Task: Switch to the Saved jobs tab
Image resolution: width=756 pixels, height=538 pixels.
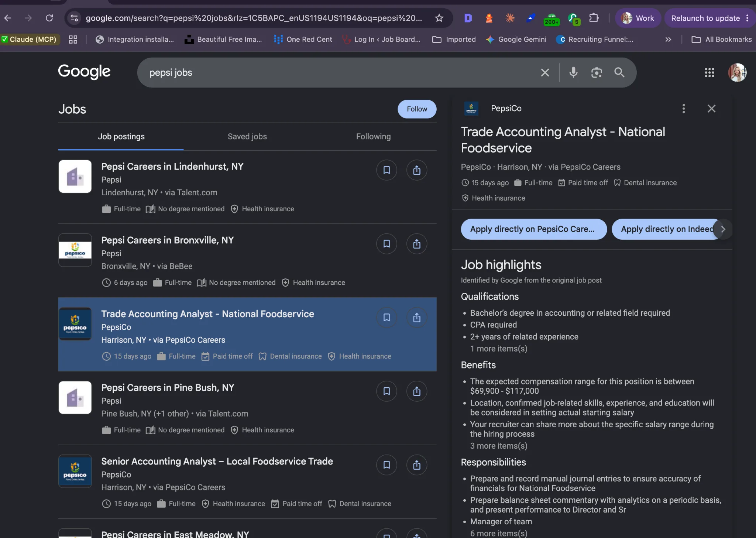Action: (247, 137)
